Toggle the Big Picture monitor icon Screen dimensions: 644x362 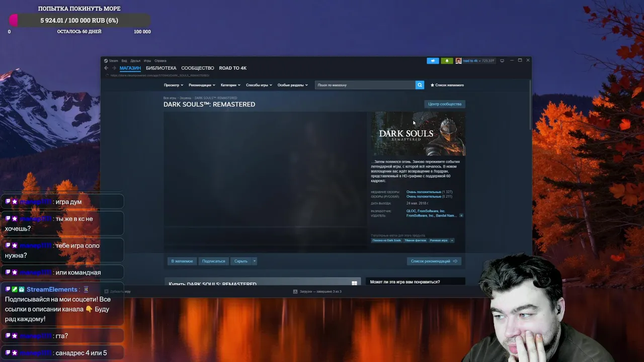pos(502,60)
